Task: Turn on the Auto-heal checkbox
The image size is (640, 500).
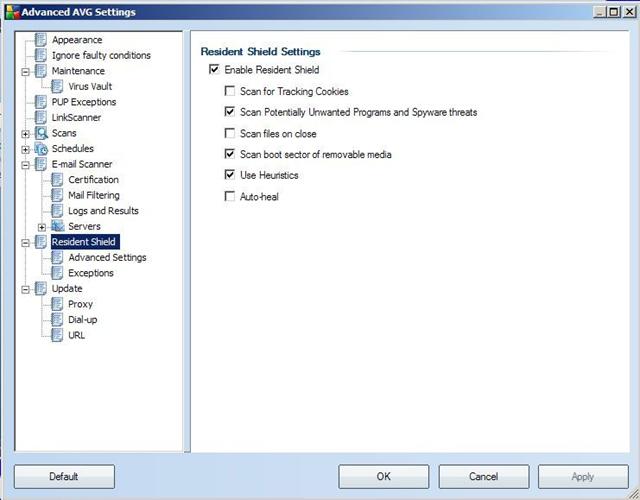Action: tap(230, 197)
